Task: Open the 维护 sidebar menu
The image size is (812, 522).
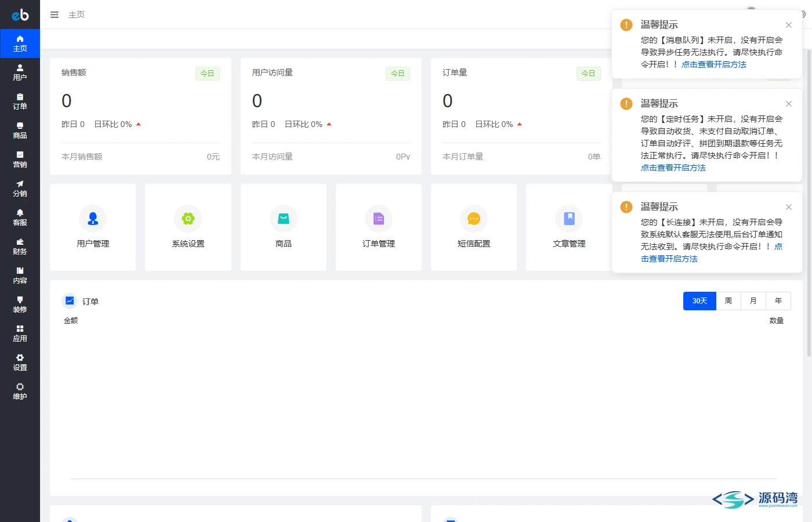Action: (20, 391)
